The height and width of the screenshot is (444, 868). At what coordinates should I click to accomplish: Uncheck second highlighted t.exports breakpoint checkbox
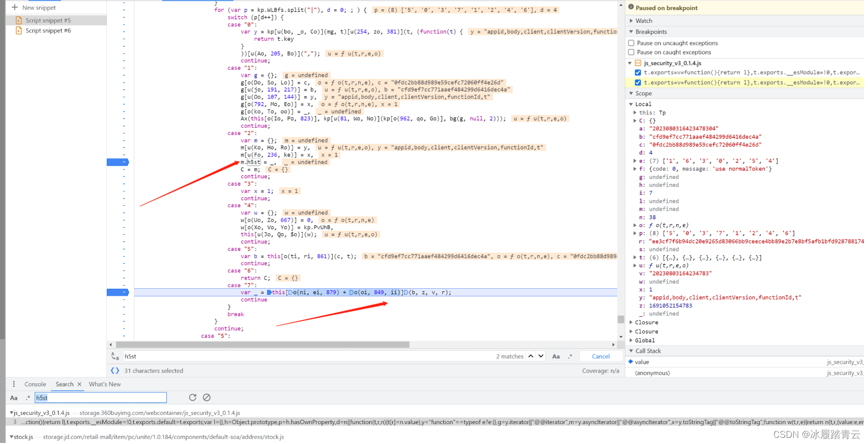click(638, 82)
